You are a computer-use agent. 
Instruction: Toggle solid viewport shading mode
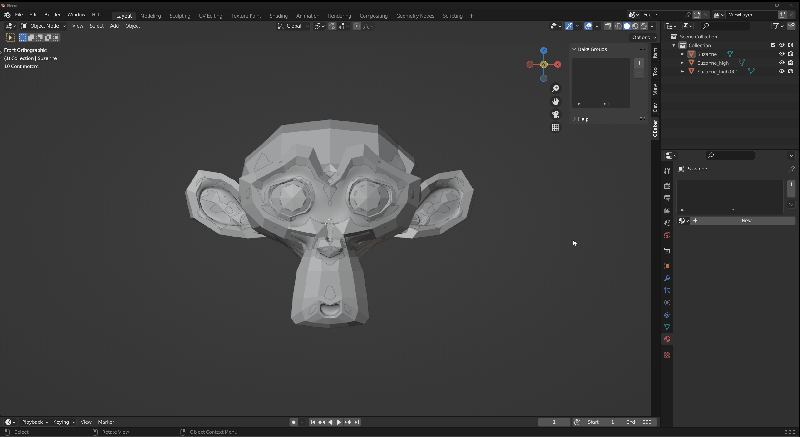[x=627, y=26]
